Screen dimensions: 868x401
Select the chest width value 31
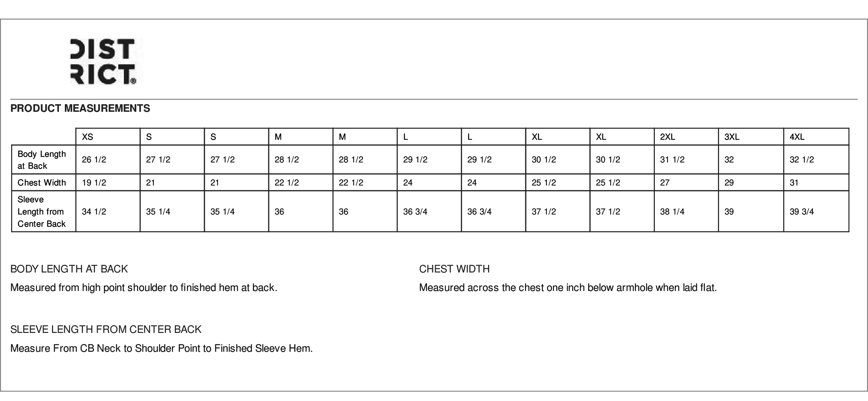(816, 182)
